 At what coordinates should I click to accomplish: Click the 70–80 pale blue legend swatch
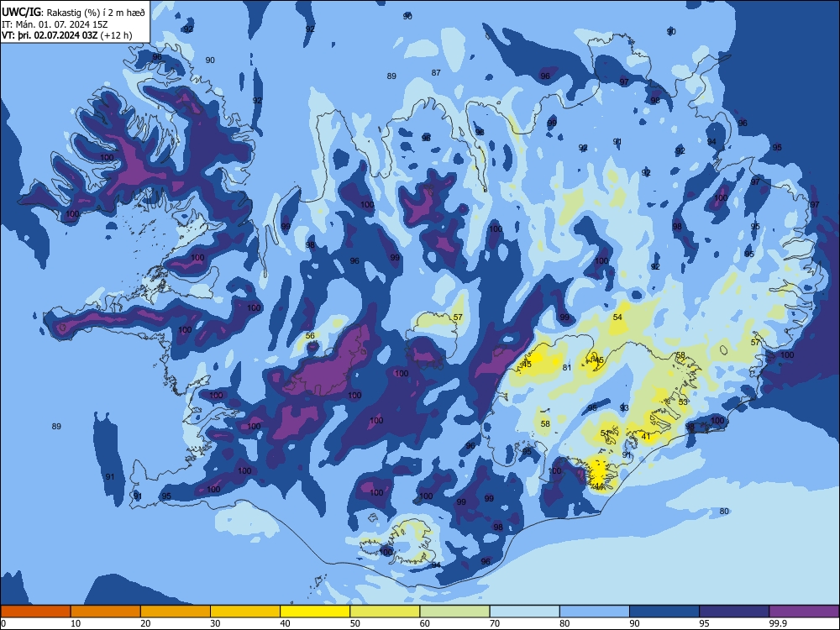pyautogui.click(x=524, y=612)
